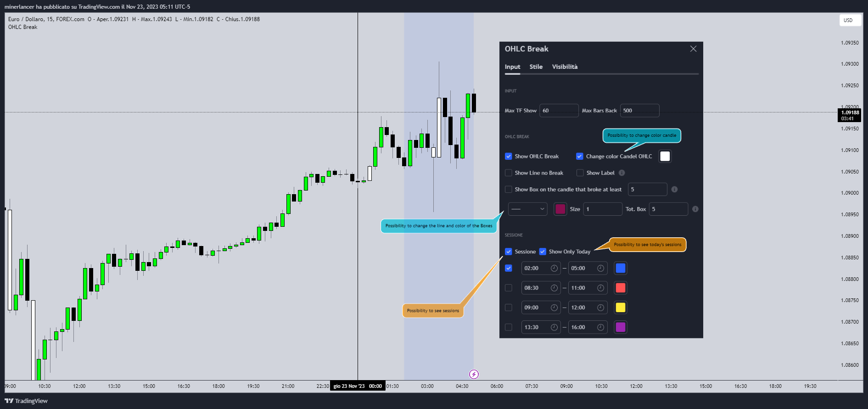Open clock picker for 13:30 start time
The height and width of the screenshot is (409, 868).
coord(554,327)
